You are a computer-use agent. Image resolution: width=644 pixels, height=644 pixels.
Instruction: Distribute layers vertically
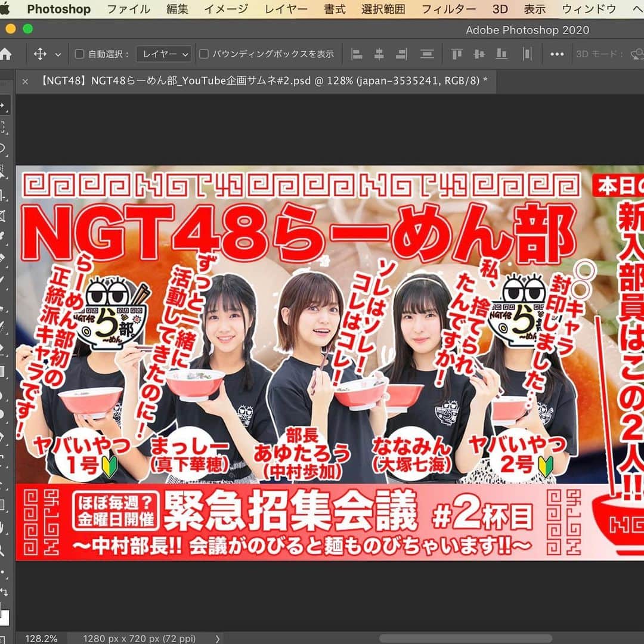[427, 54]
